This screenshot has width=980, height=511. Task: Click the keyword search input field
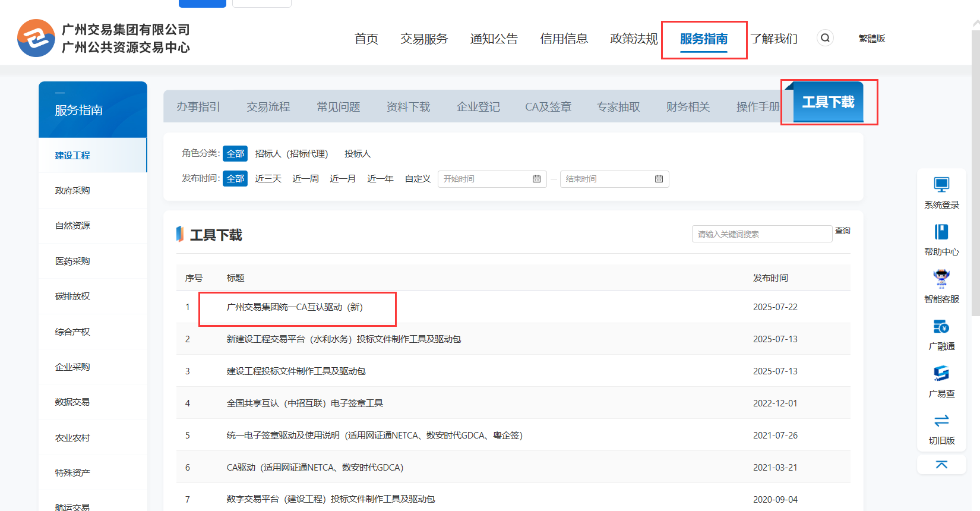pyautogui.click(x=761, y=234)
